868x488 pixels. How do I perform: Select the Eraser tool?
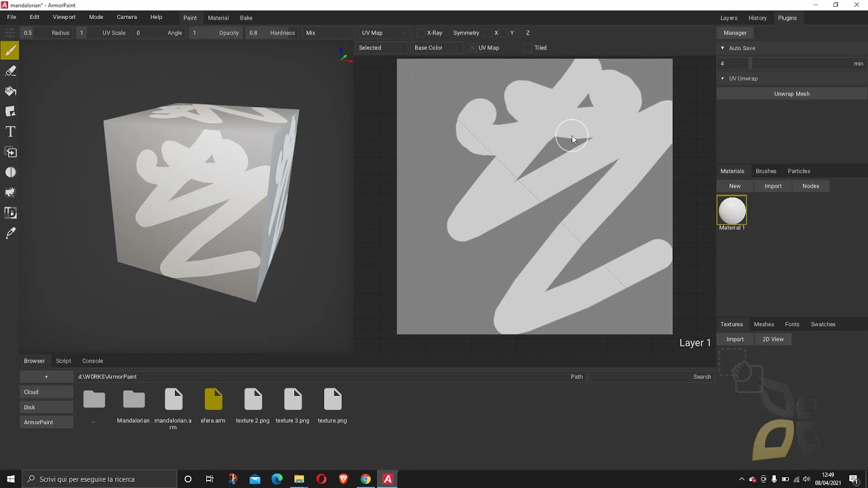pos(10,70)
